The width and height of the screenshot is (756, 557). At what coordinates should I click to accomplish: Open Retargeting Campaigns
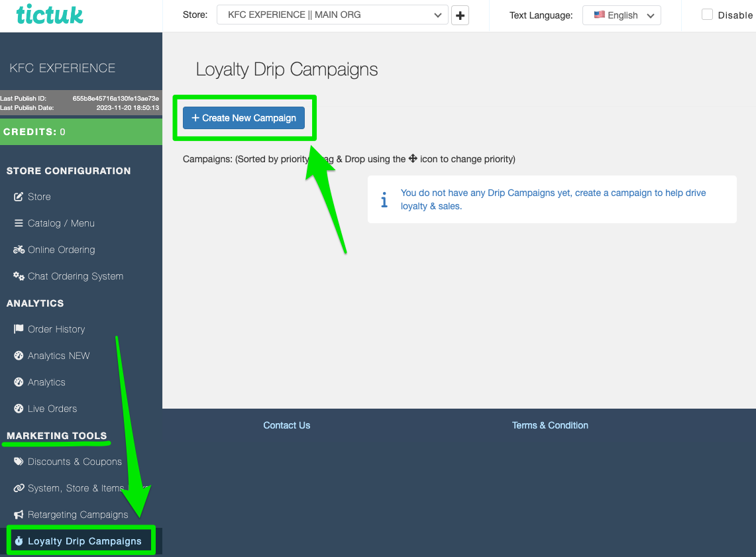(78, 515)
